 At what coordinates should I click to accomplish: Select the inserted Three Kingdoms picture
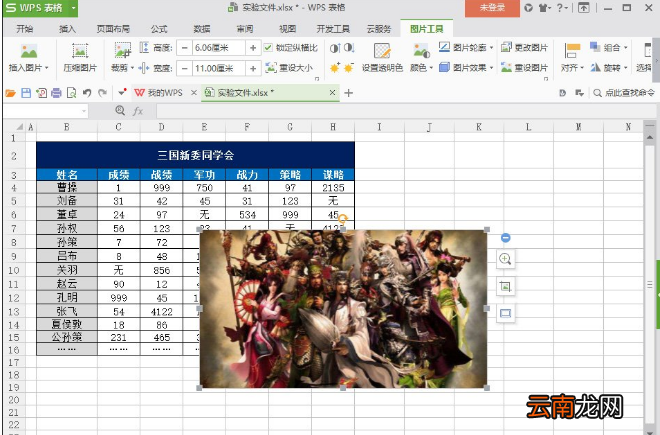[343, 309]
